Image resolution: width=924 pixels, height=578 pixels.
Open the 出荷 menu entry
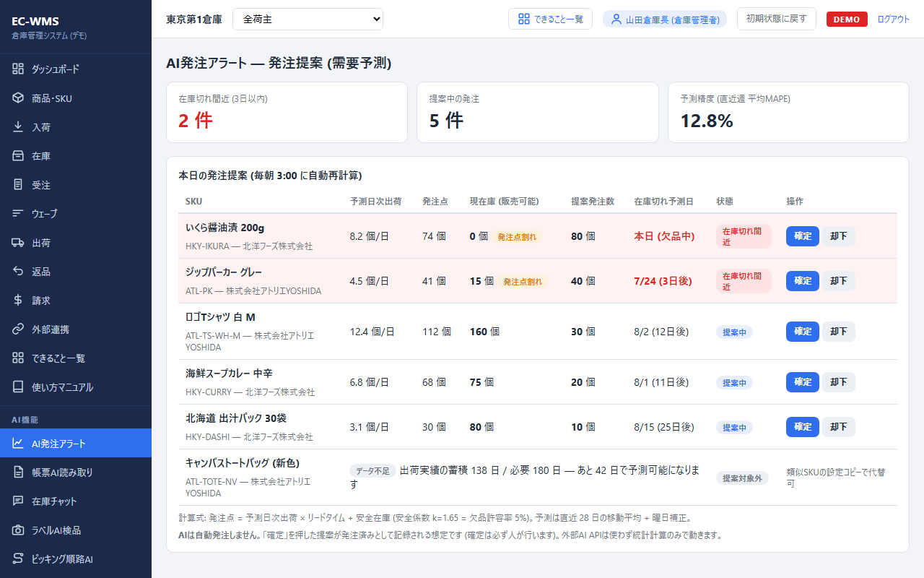click(x=76, y=243)
